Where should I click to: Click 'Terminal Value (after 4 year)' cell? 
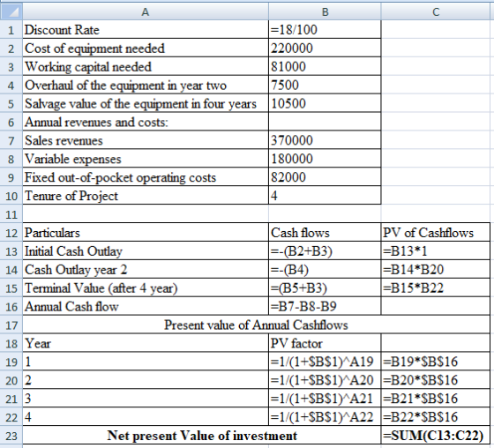click(x=146, y=288)
